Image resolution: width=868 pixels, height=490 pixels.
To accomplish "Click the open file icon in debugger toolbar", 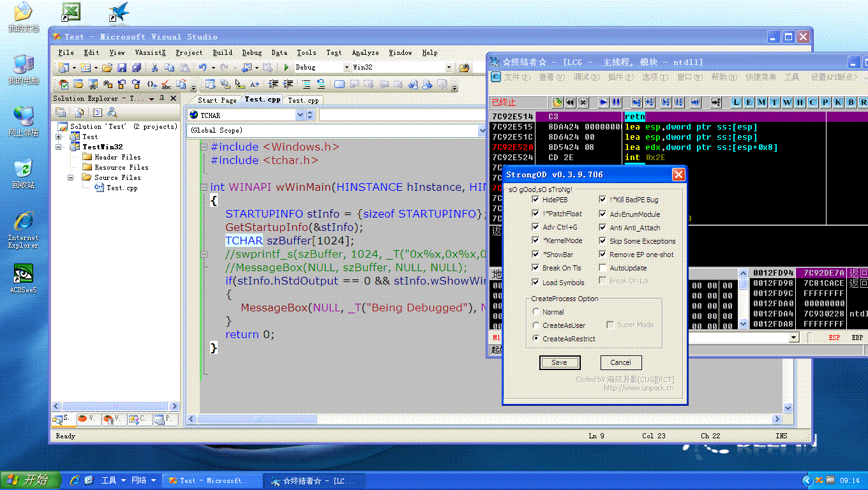I will [x=557, y=102].
